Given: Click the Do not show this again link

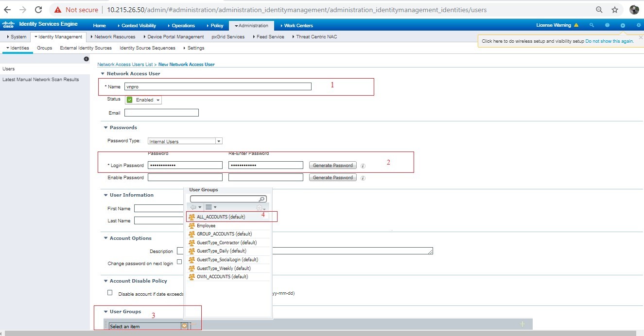Looking at the screenshot, I should tap(609, 41).
